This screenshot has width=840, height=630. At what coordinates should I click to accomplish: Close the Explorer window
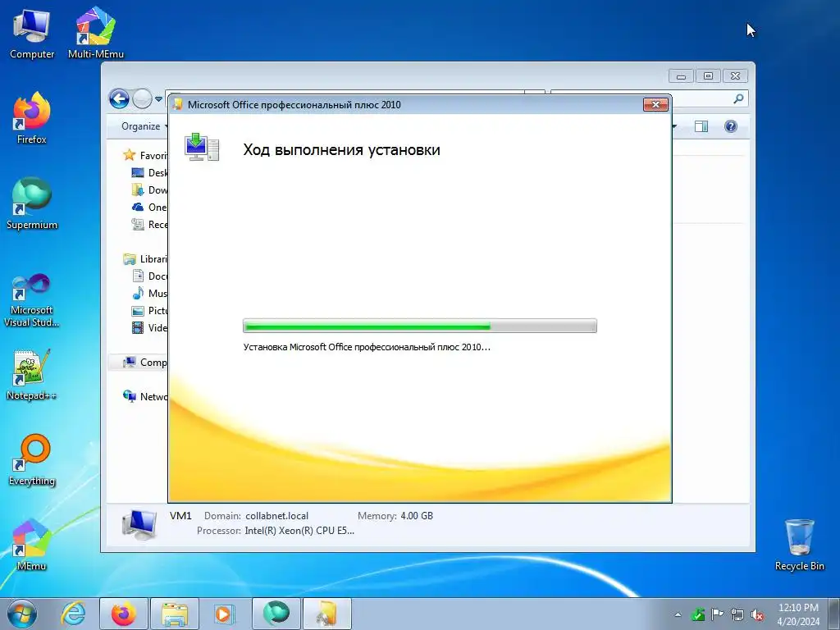pos(735,76)
